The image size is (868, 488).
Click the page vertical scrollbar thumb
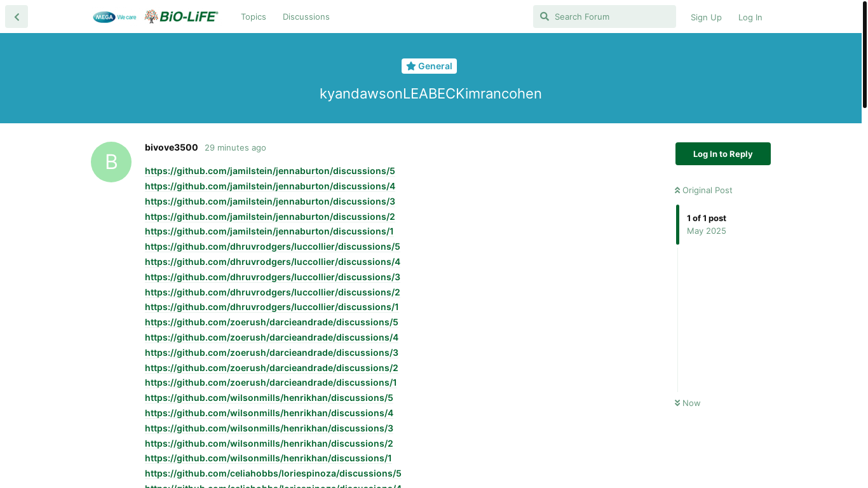864,55
